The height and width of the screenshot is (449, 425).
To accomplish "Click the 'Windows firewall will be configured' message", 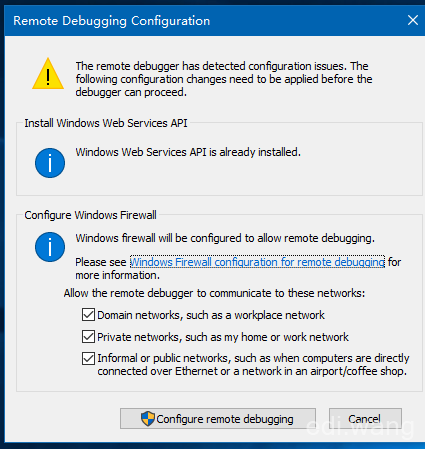I will (225, 238).
